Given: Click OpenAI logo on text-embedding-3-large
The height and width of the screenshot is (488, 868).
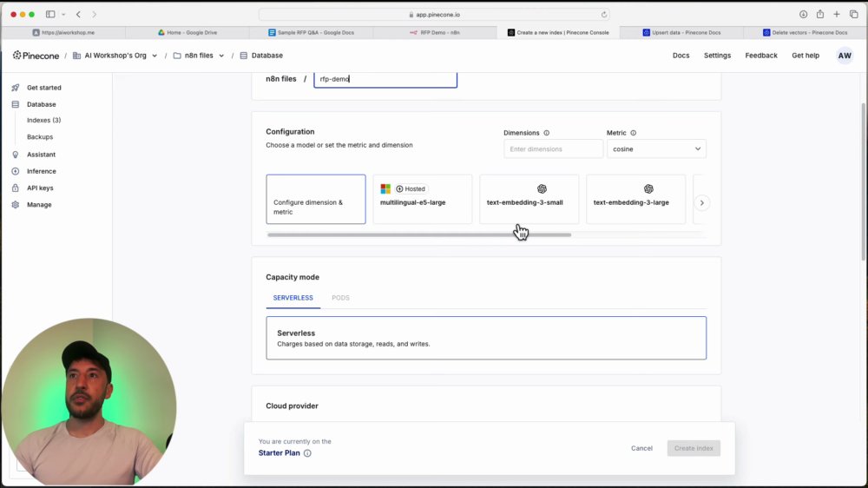Looking at the screenshot, I should tap(648, 189).
